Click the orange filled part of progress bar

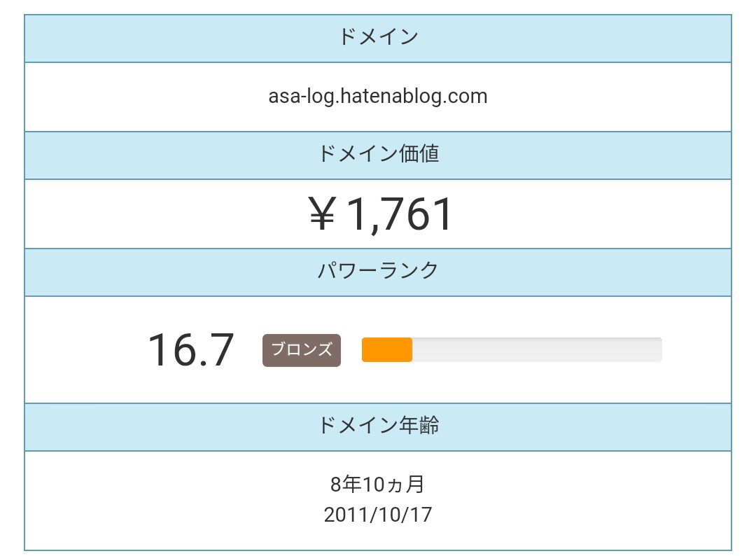click(x=386, y=349)
